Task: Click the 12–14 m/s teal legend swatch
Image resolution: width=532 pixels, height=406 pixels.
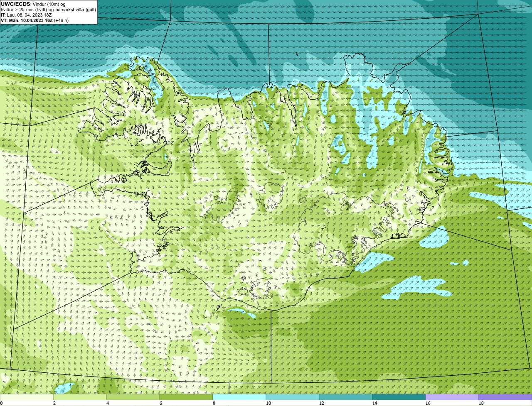Action: coord(346,397)
